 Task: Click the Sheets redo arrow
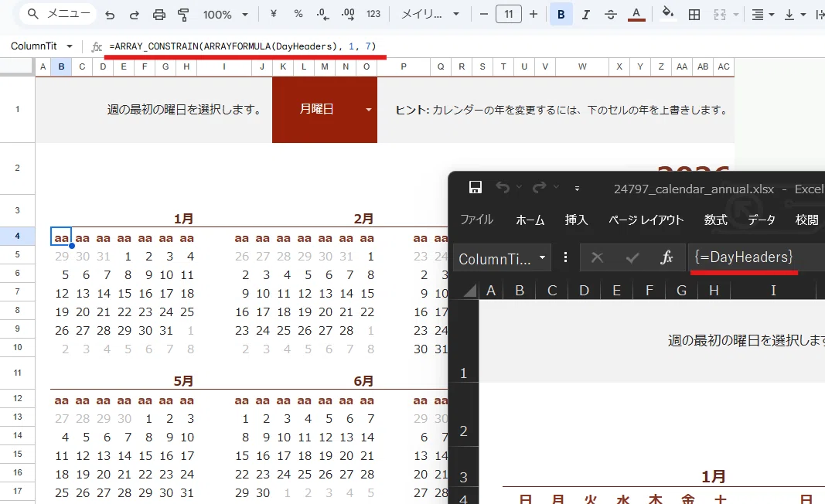(135, 15)
